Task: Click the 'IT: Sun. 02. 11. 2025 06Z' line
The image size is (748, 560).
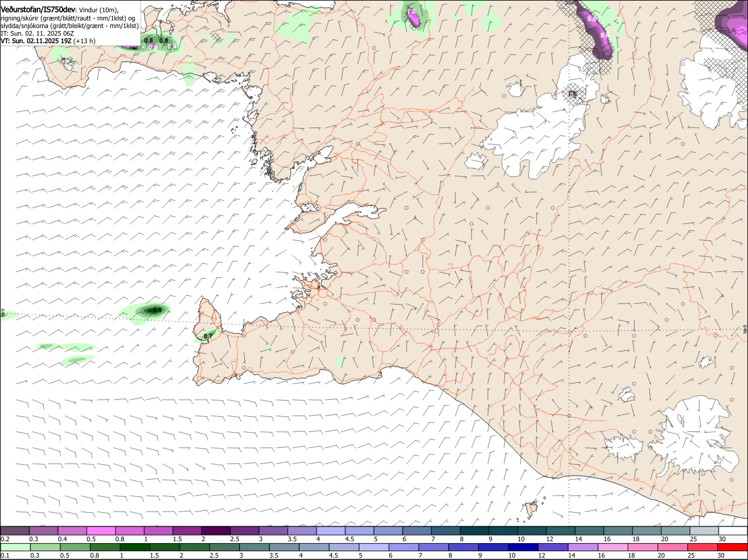Action: pyautogui.click(x=37, y=33)
